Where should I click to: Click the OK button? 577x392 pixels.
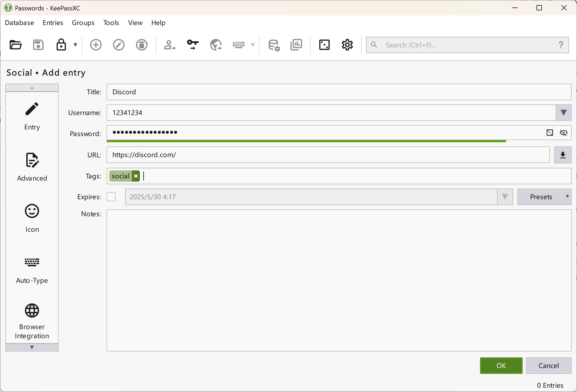coord(501,366)
